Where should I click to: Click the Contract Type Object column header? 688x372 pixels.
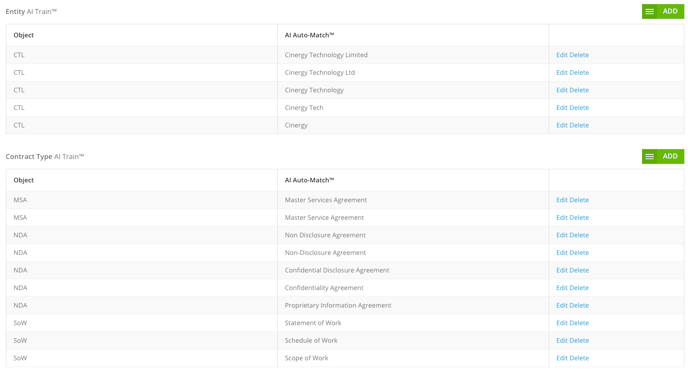[24, 180]
